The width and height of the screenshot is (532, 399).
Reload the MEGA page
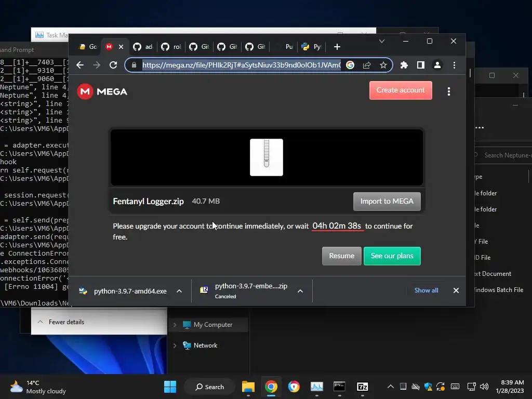point(113,65)
